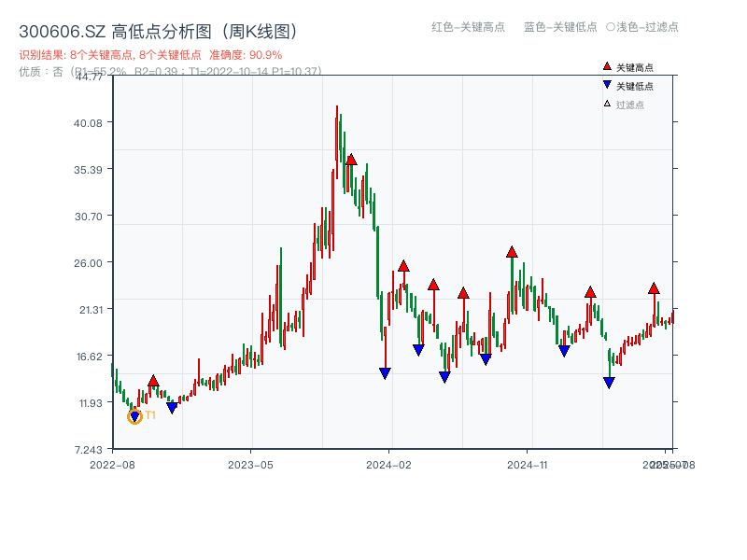Click the 7.243 price axis label
The image size is (747, 560).
pos(88,450)
